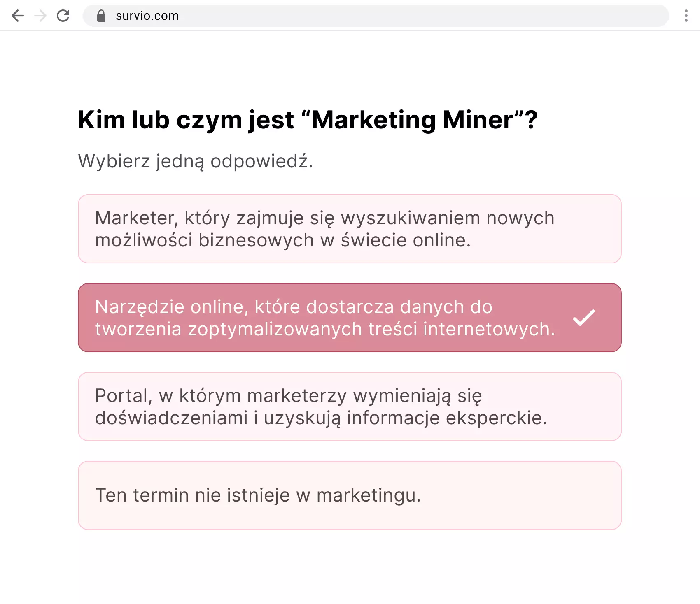Click the address bar to edit the URL

329,16
